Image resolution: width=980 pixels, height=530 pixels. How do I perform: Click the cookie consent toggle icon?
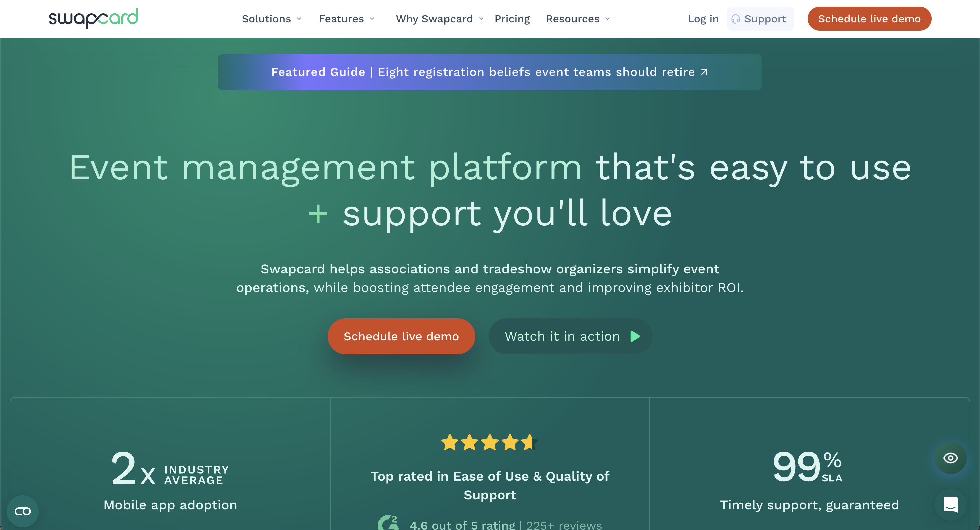(23, 511)
